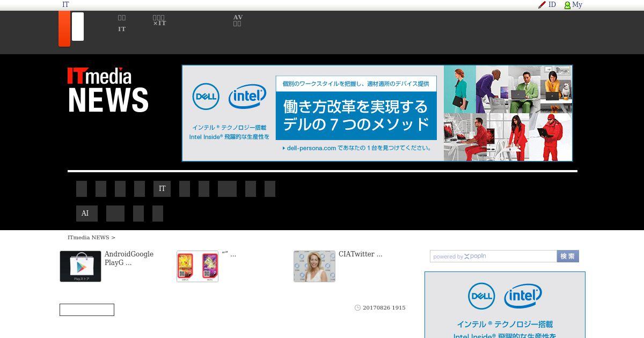
Task: Click the IT link at top-left bar
Action: pos(65,5)
